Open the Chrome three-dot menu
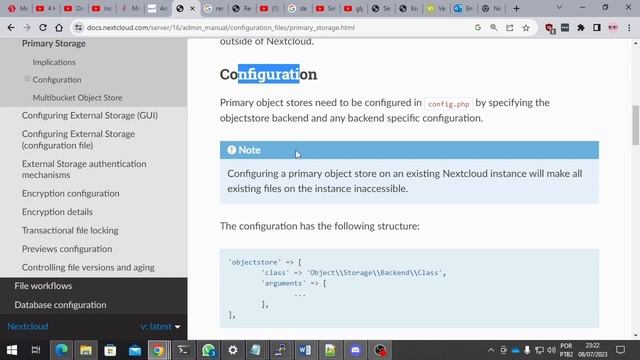 [x=629, y=27]
